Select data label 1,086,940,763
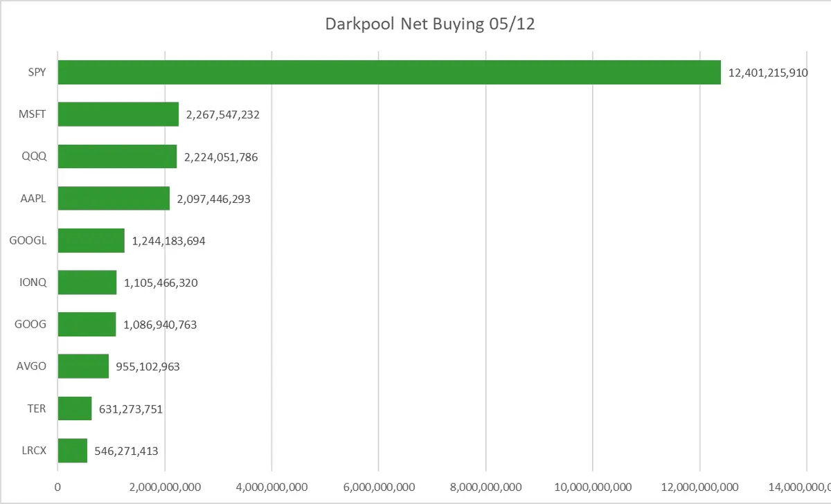The width and height of the screenshot is (831, 504). coord(160,325)
